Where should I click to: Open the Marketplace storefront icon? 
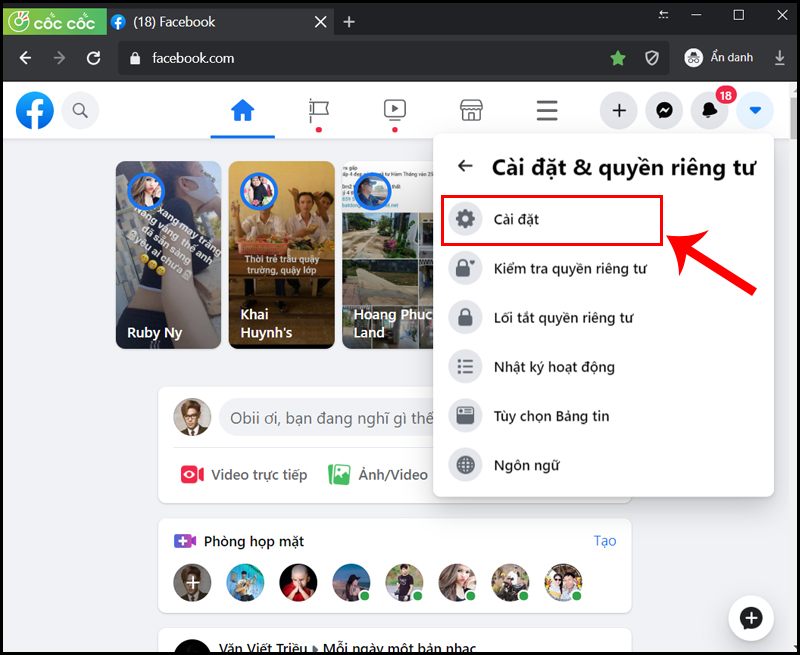[x=470, y=110]
